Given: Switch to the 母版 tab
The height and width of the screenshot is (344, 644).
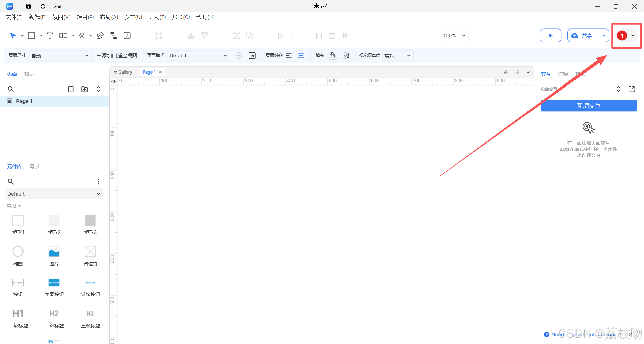Looking at the screenshot, I should click(x=34, y=167).
